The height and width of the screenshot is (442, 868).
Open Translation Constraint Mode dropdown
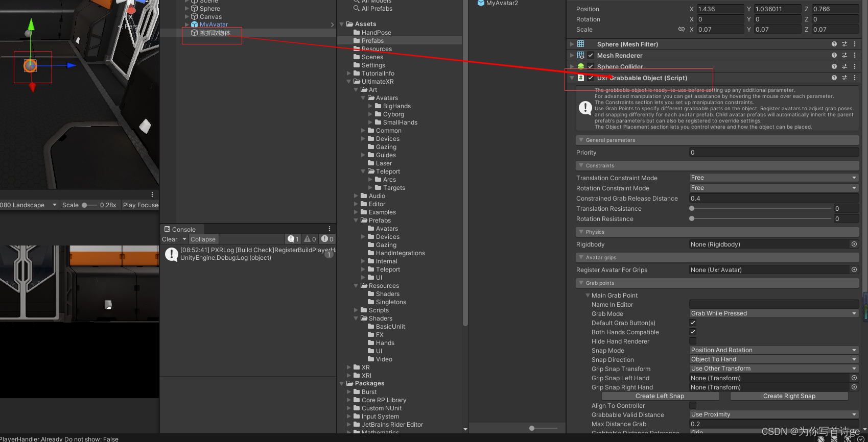coord(773,178)
